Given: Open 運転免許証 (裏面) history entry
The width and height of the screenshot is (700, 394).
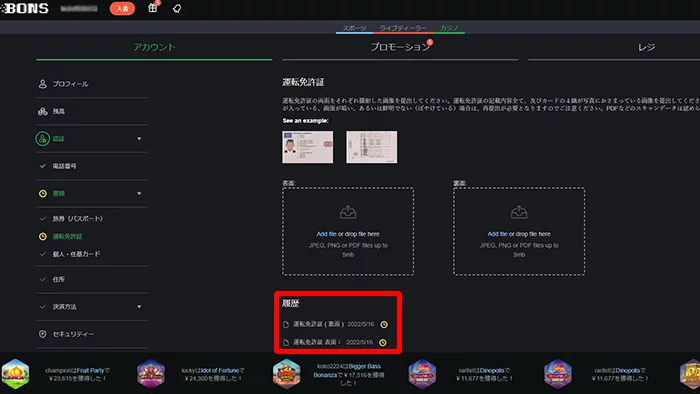Looking at the screenshot, I should tap(318, 324).
